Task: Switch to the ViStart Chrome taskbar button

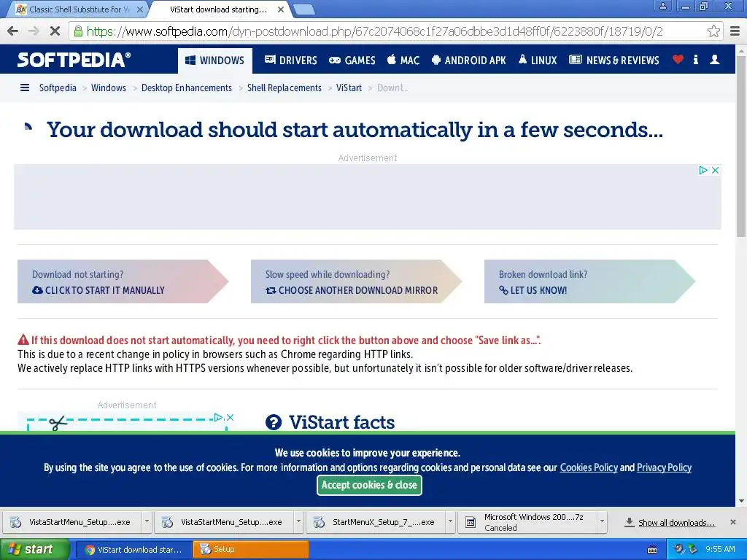Action: click(x=134, y=550)
